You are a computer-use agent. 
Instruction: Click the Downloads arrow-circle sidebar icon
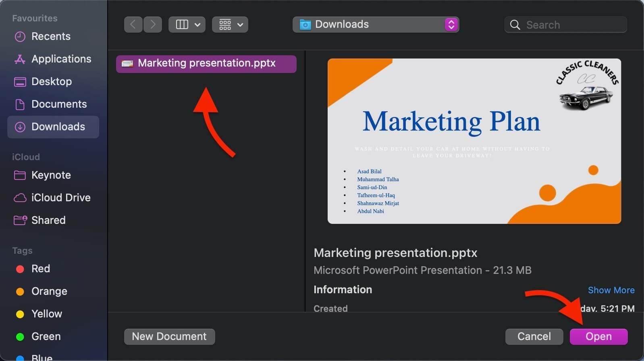click(x=20, y=127)
